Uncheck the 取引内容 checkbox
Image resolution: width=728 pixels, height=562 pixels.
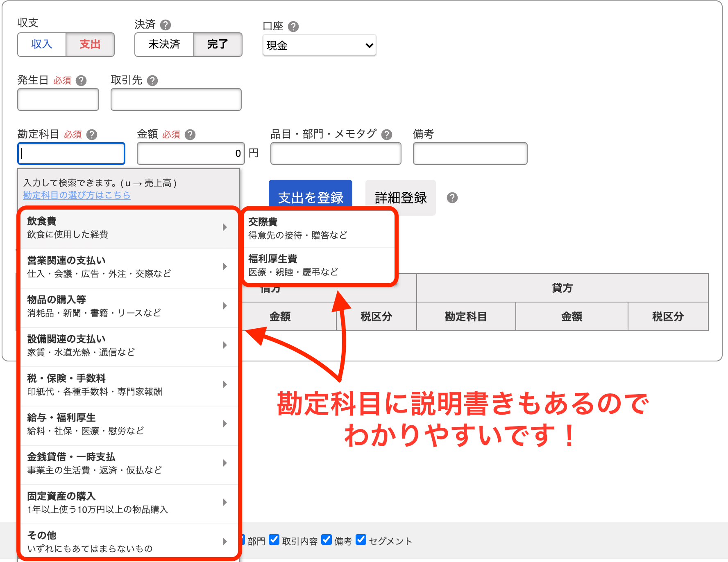274,540
